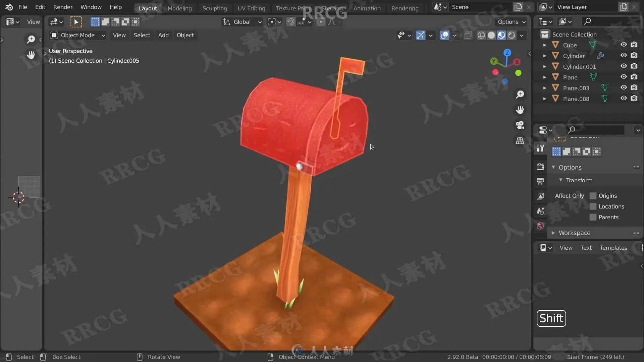Expand the Plane.003 tree item
The width and height of the screenshot is (644, 362).
544,88
